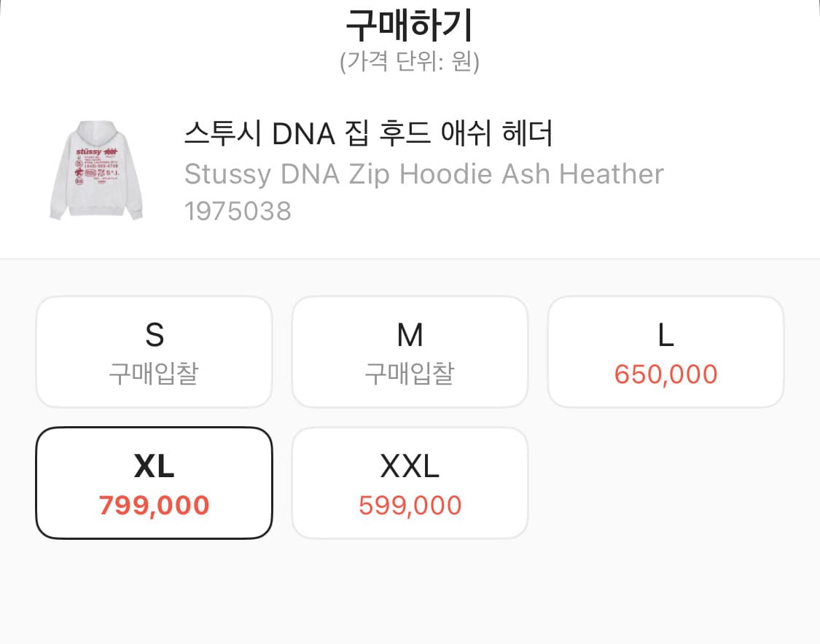Screen dimensions: 820x644
Task: Tap 구매입찰 text beneath size S
Action: coord(154,372)
